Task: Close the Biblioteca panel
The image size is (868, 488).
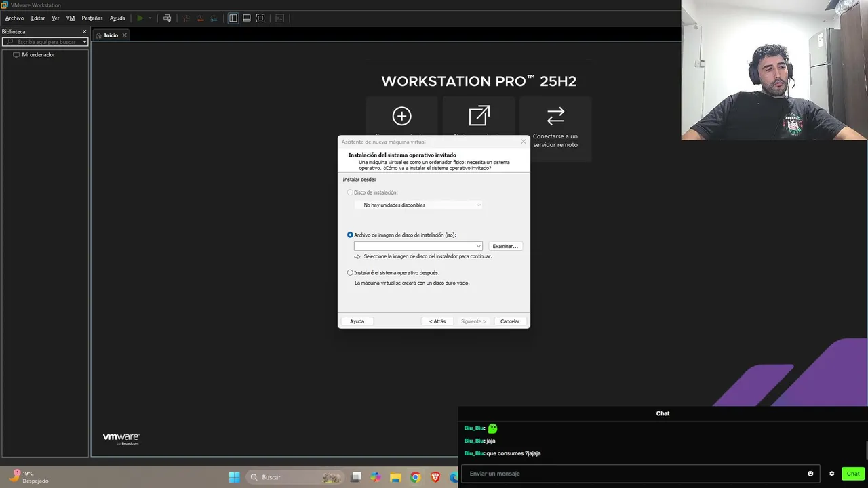Action: click(x=85, y=31)
